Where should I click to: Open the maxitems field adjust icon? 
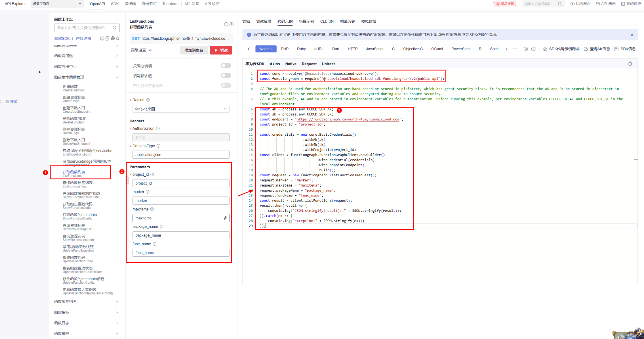coord(225,218)
